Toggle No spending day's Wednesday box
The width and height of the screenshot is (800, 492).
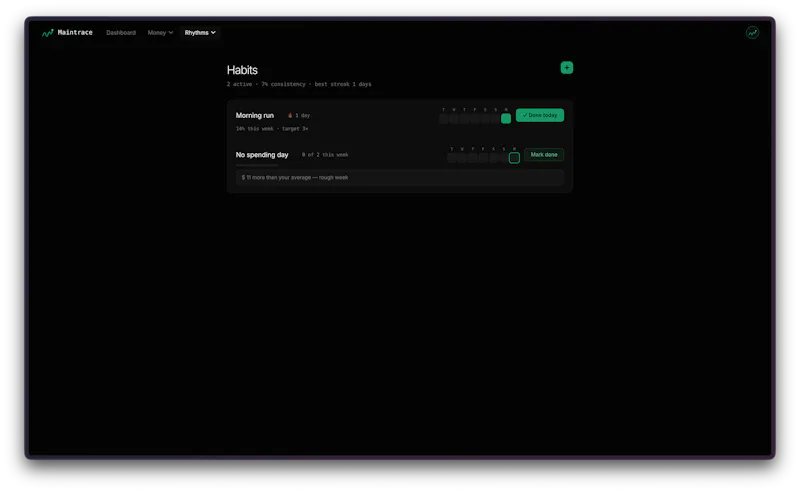[462, 158]
